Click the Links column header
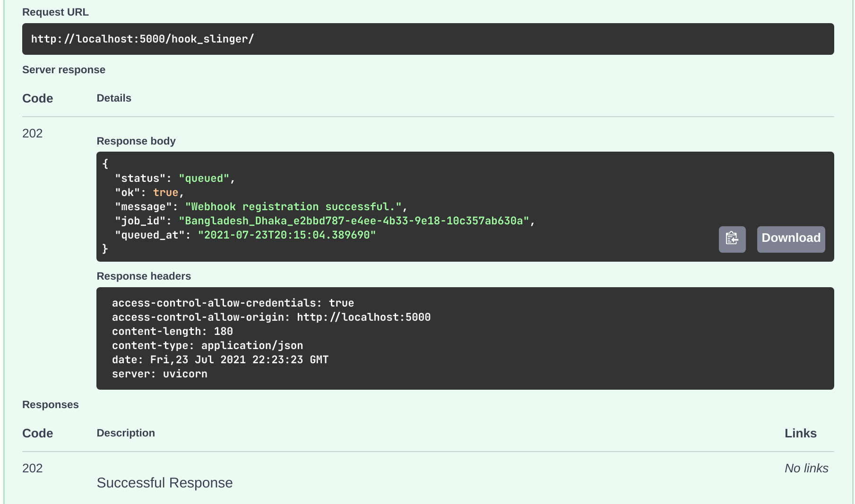Image resolution: width=855 pixels, height=504 pixels. click(801, 433)
